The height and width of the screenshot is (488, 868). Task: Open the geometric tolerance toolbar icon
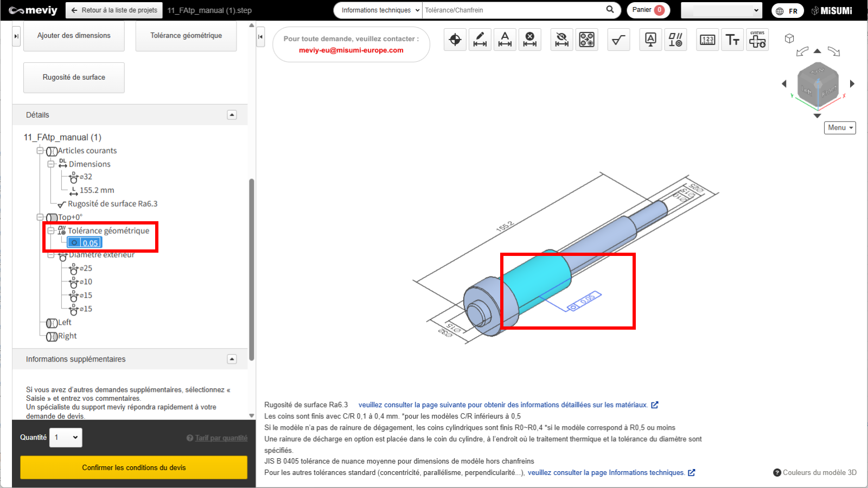click(675, 40)
